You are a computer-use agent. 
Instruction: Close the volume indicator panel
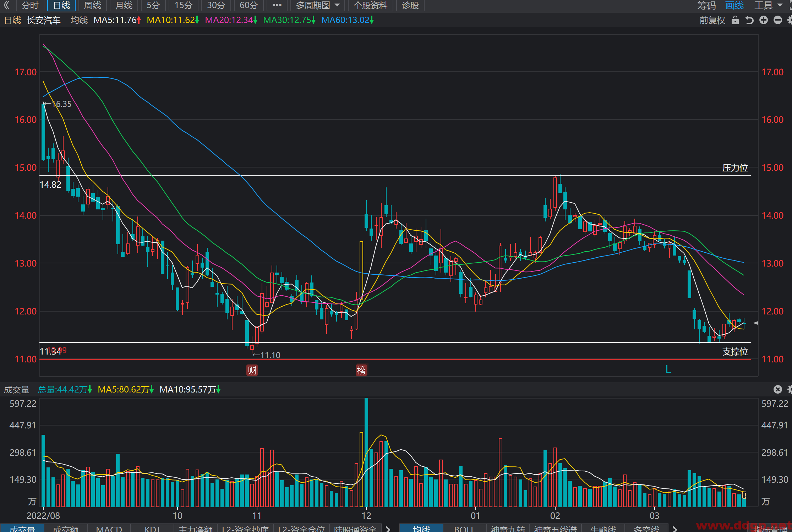pyautogui.click(x=777, y=389)
